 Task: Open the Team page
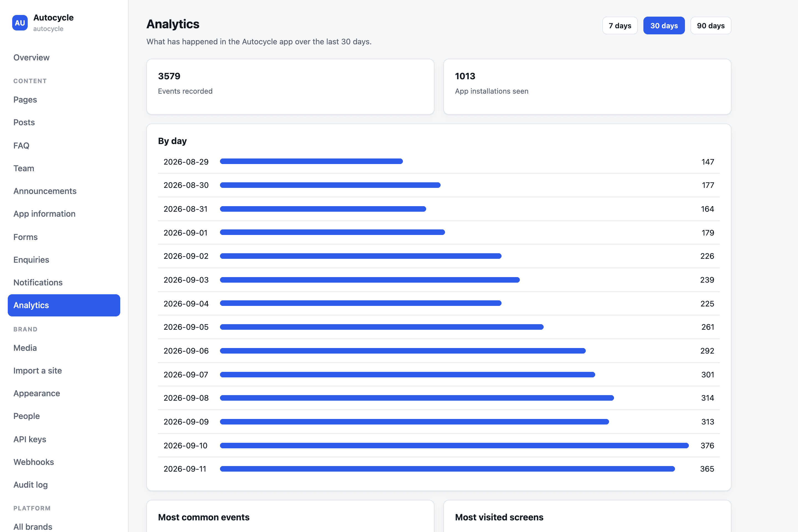(x=64, y=168)
